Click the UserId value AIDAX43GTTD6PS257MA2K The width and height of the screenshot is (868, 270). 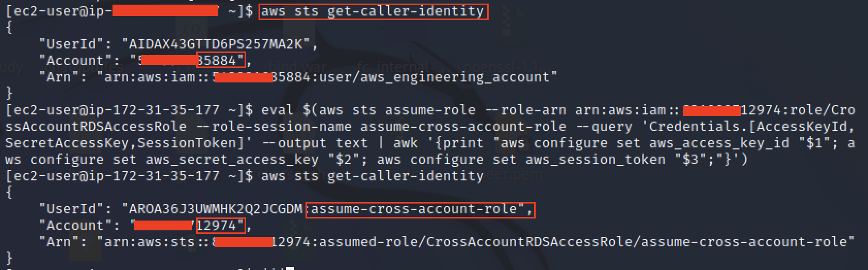(216, 44)
